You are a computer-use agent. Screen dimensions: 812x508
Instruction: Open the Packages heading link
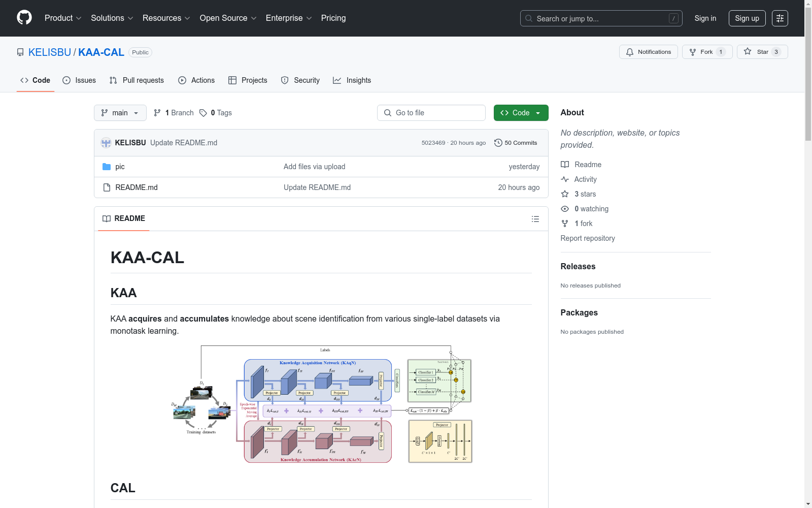579,312
